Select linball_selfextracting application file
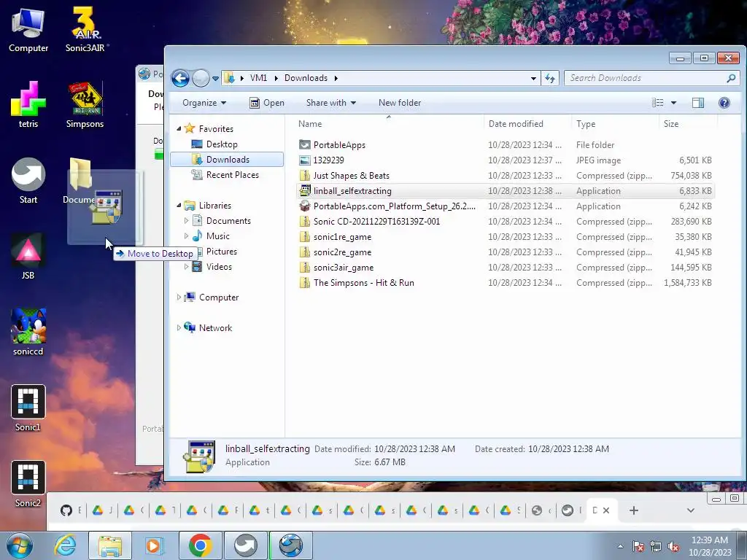Viewport: 747px width, 560px height. (x=505, y=191)
